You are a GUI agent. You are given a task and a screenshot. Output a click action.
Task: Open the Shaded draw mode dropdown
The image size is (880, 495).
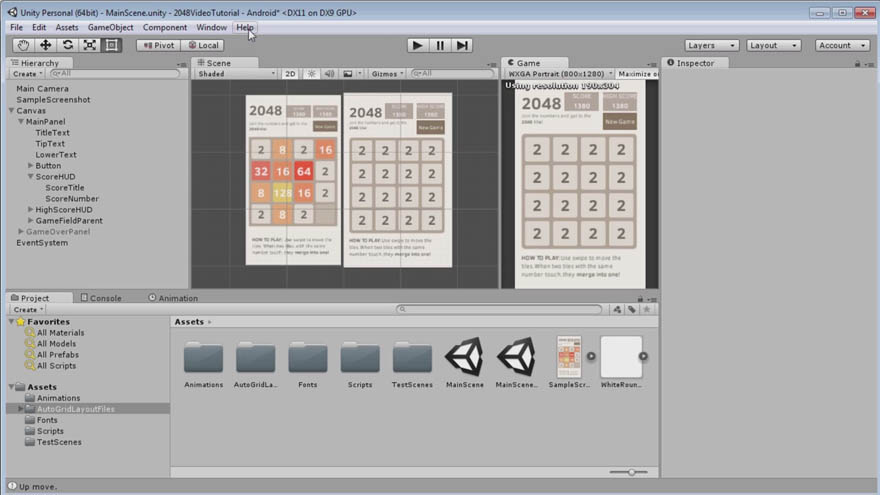pos(236,74)
